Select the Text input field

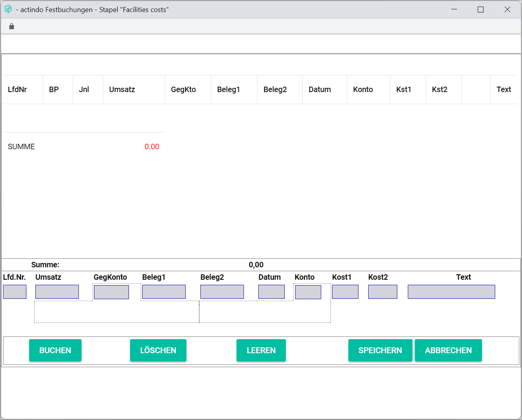pos(451,292)
